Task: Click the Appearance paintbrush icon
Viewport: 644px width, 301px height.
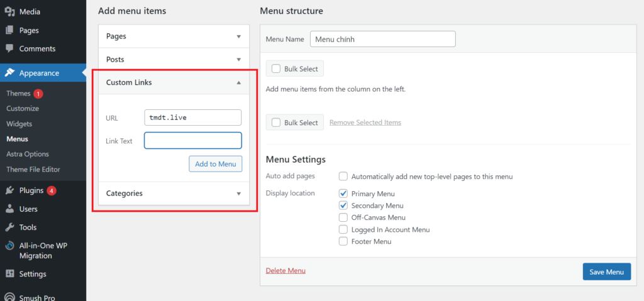Action: pos(10,73)
